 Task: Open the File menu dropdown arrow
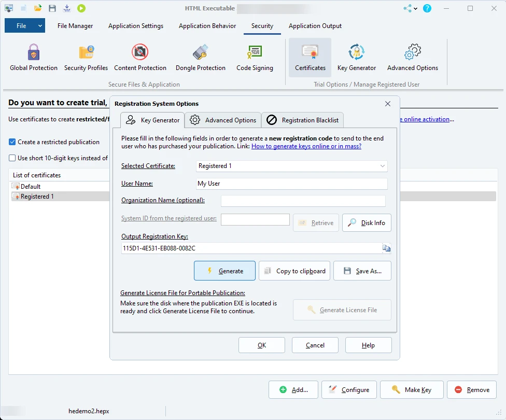(x=40, y=26)
